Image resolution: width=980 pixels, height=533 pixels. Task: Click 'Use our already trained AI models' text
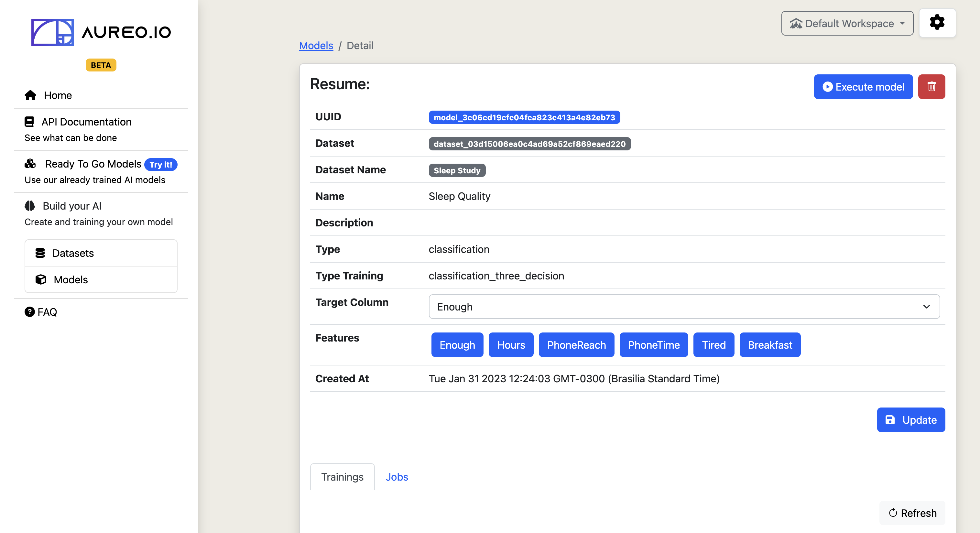coord(95,179)
